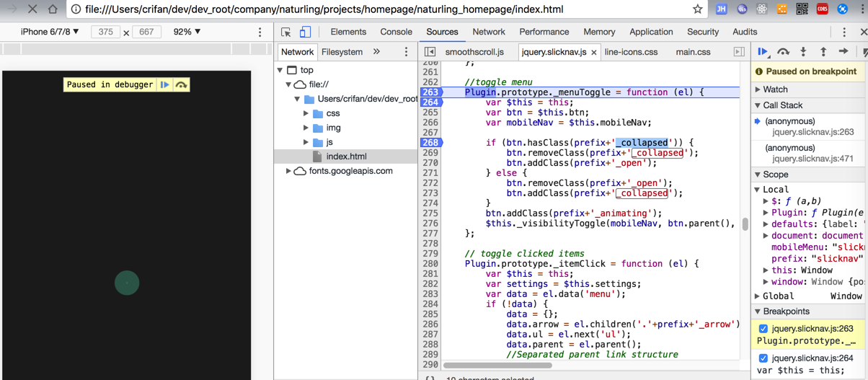Close the DevTools panel
The height and width of the screenshot is (380, 868).
[863, 32]
